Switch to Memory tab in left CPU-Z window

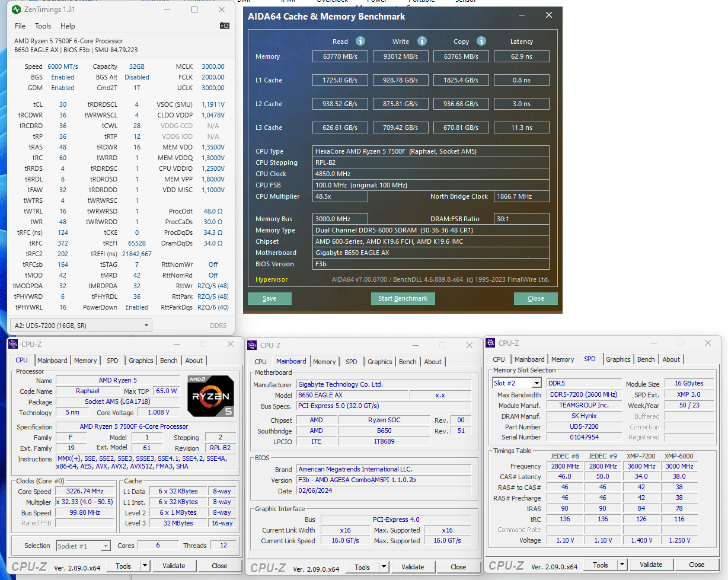(x=85, y=361)
